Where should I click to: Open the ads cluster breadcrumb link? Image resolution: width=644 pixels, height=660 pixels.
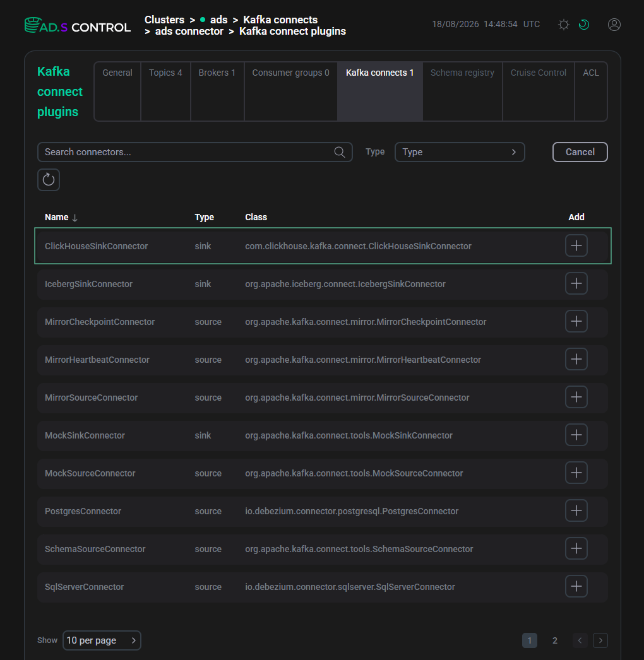218,20
